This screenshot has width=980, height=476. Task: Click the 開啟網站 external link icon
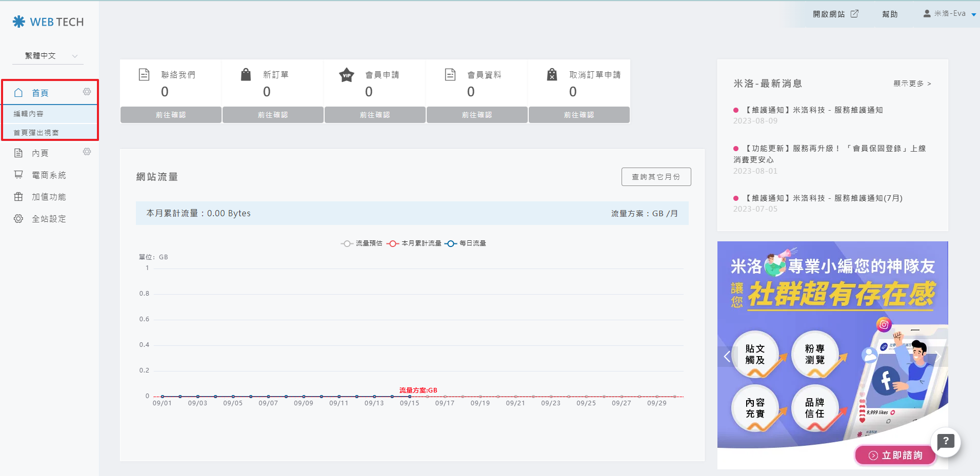(x=854, y=14)
